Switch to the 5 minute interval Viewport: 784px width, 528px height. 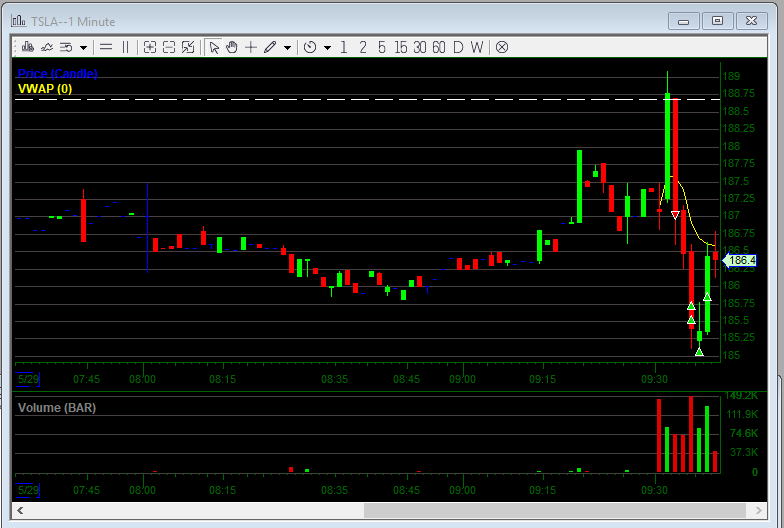[382, 47]
